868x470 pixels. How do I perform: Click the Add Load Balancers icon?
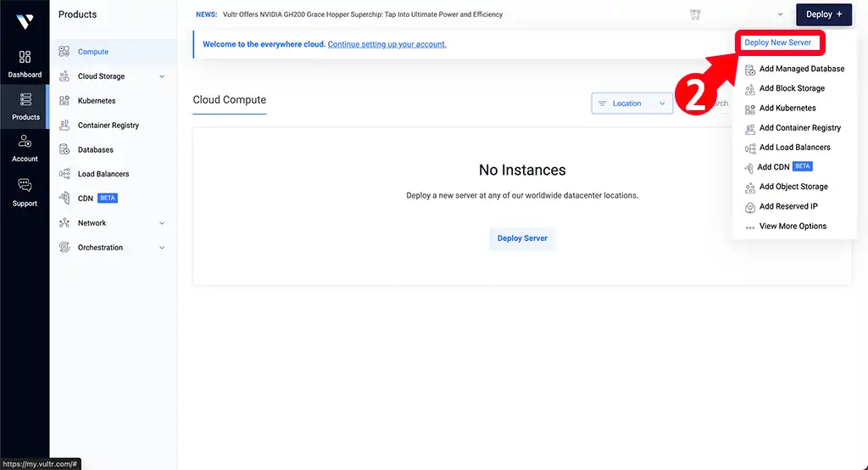[750, 148]
